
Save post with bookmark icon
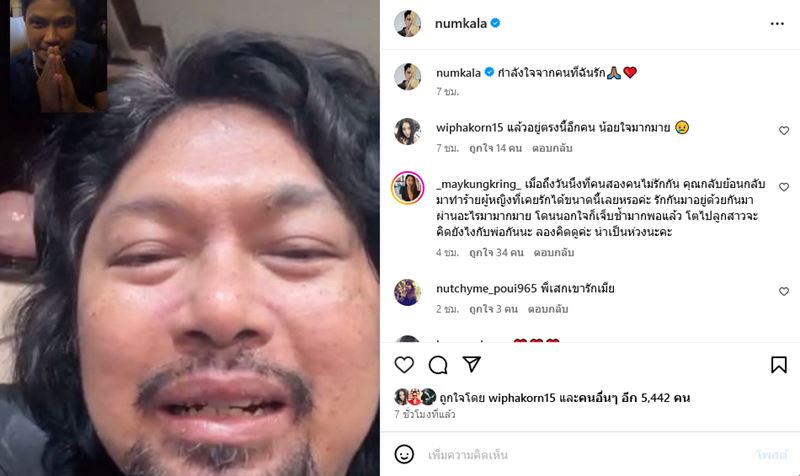tap(779, 365)
